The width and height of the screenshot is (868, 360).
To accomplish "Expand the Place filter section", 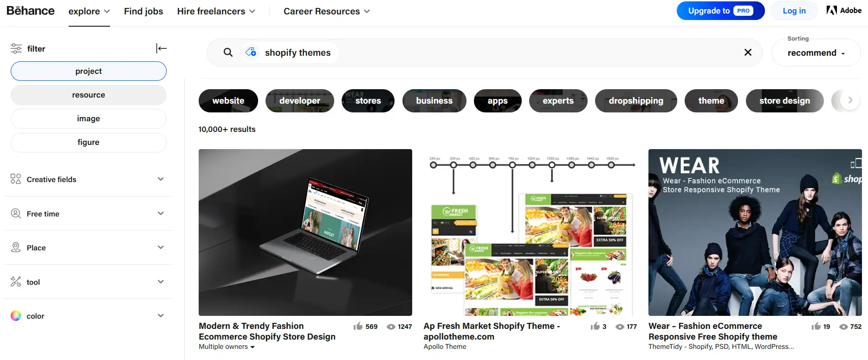I will pos(88,248).
